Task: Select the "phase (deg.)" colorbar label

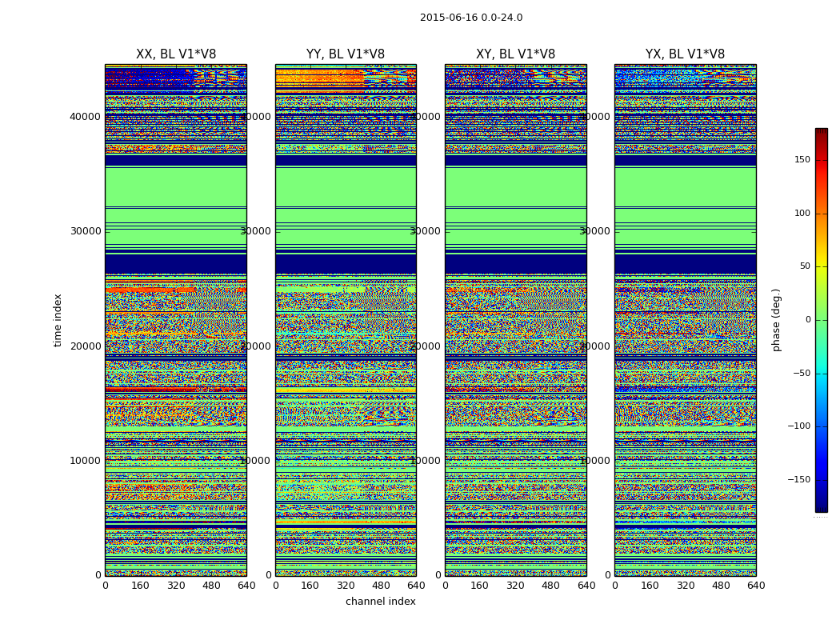Action: [776, 320]
